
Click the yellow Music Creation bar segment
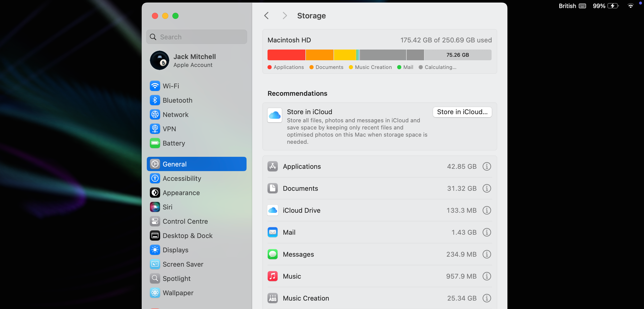tap(345, 55)
